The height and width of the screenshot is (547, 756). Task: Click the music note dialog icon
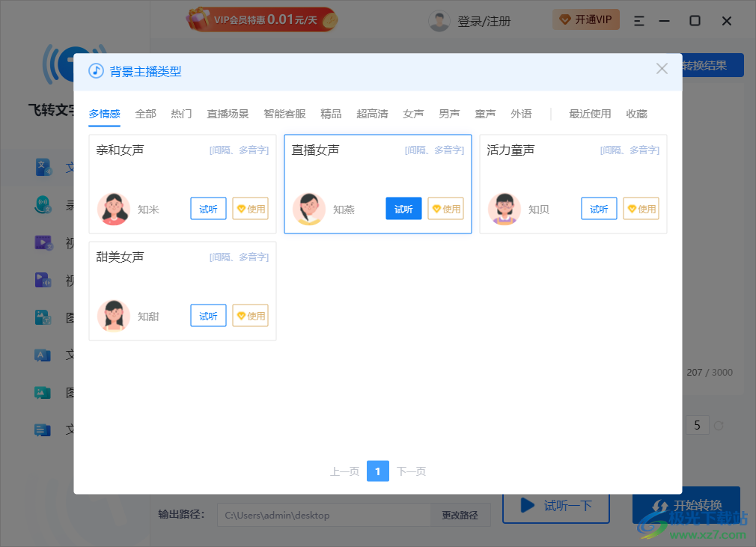tap(96, 71)
